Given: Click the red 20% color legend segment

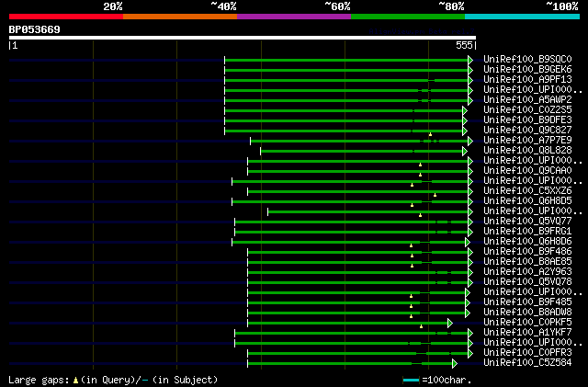Looking at the screenshot, I should (x=66, y=17).
